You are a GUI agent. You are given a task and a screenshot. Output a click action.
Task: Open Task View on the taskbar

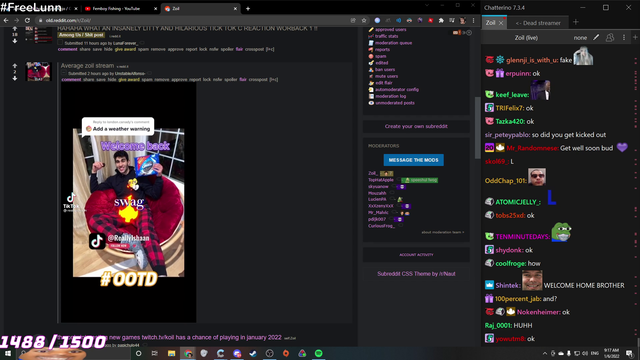pyautogui.click(x=155, y=353)
